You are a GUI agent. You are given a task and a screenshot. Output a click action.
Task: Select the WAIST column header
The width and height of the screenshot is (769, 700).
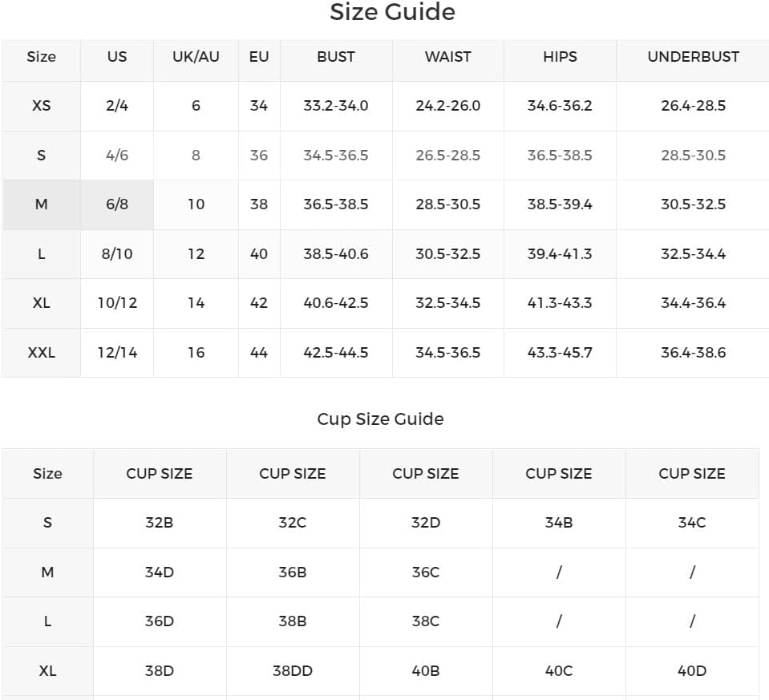[447, 57]
